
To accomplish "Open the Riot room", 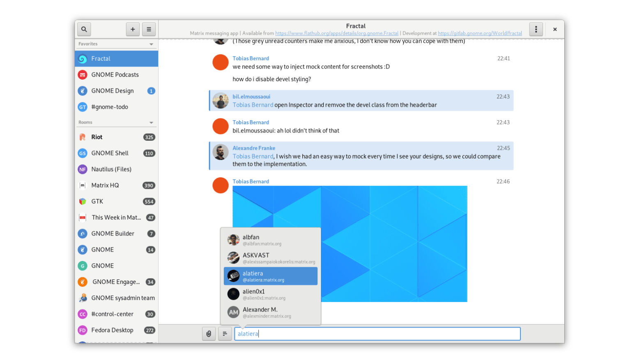I will [x=117, y=137].
